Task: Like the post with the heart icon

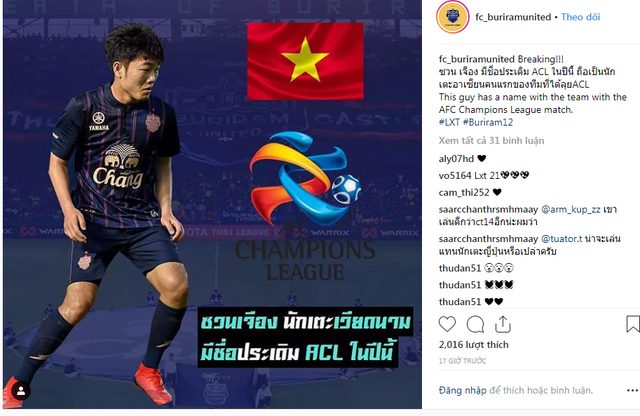Action: coord(447,324)
